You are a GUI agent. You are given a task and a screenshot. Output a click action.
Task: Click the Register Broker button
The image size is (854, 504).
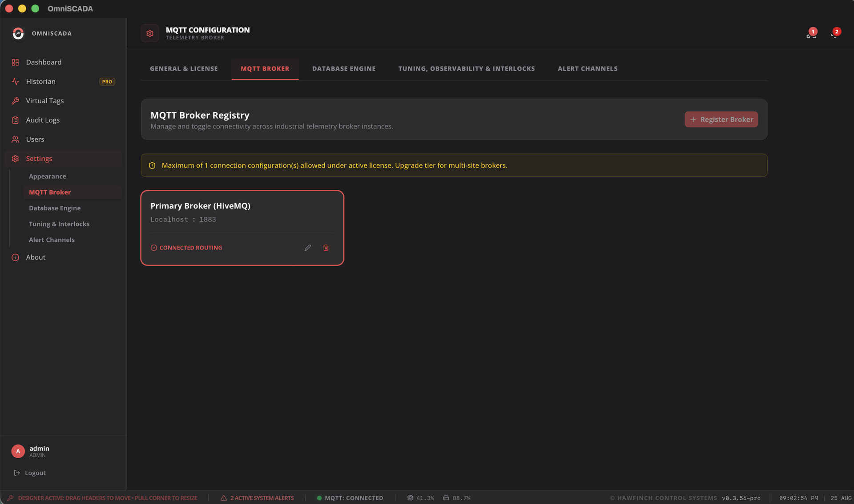[721, 120]
